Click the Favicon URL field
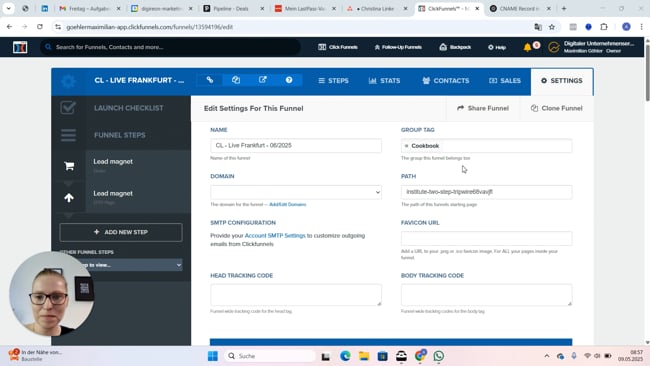The image size is (650, 366). (x=486, y=238)
